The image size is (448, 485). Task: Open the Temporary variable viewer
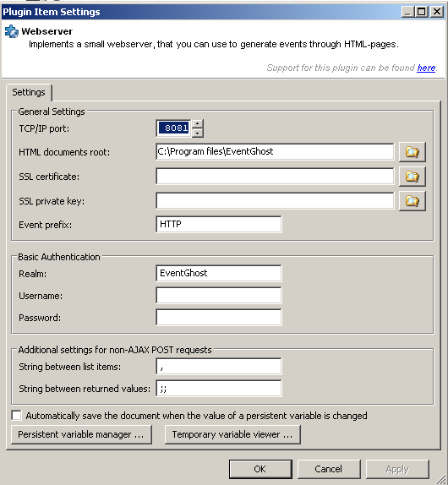tap(232, 434)
